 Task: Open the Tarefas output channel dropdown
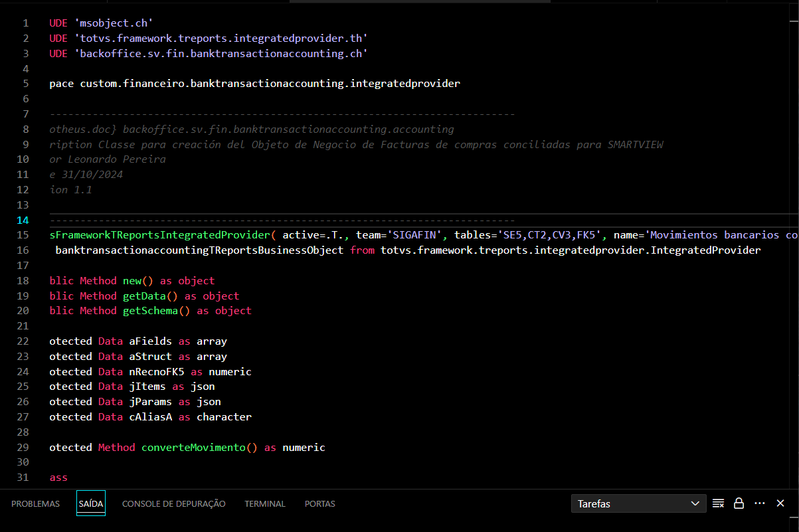[x=638, y=504]
